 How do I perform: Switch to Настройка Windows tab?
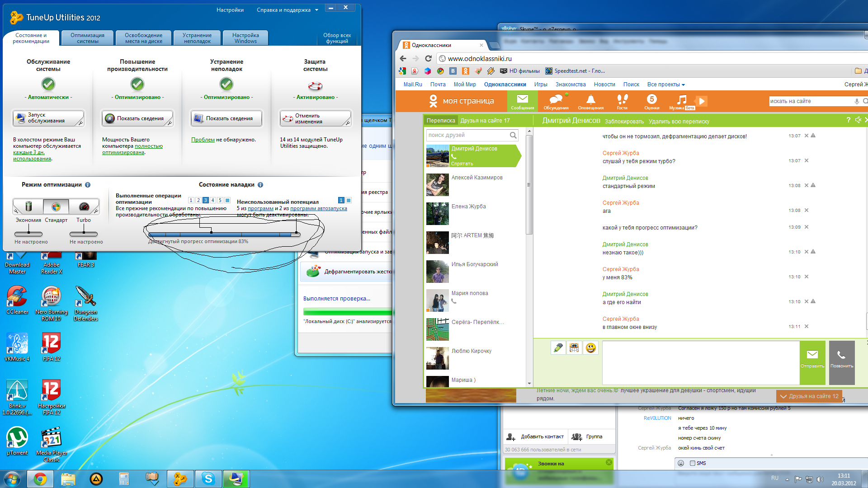(x=245, y=38)
